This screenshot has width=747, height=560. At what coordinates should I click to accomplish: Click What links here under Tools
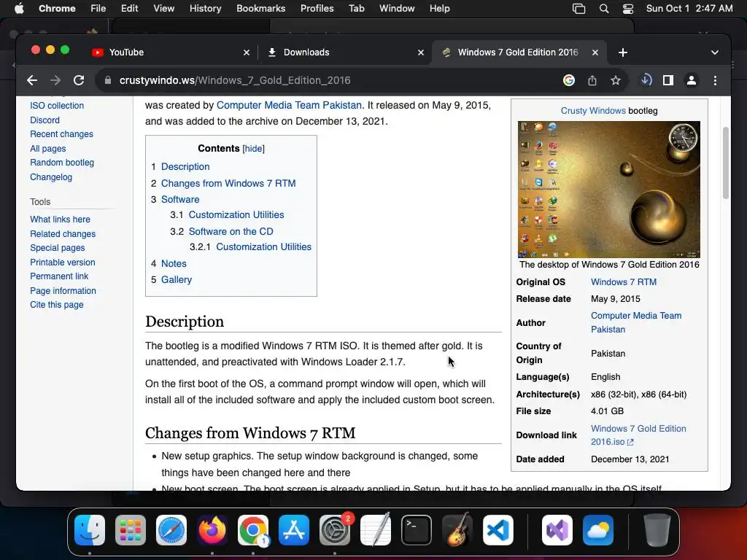pyautogui.click(x=60, y=219)
